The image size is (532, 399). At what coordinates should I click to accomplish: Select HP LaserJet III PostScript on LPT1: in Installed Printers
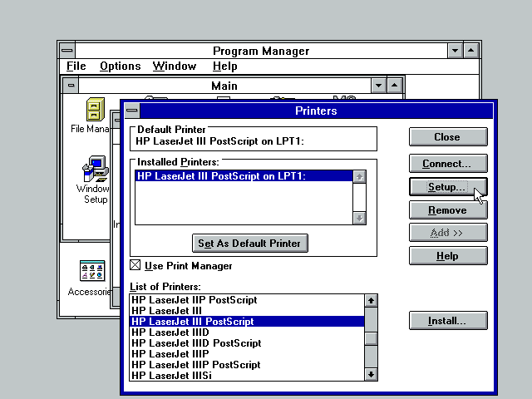pyautogui.click(x=244, y=176)
